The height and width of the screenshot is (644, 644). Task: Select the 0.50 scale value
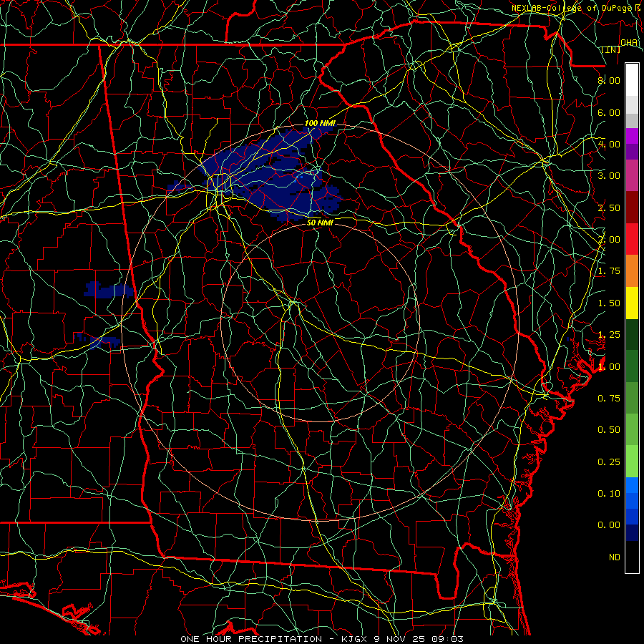(609, 430)
